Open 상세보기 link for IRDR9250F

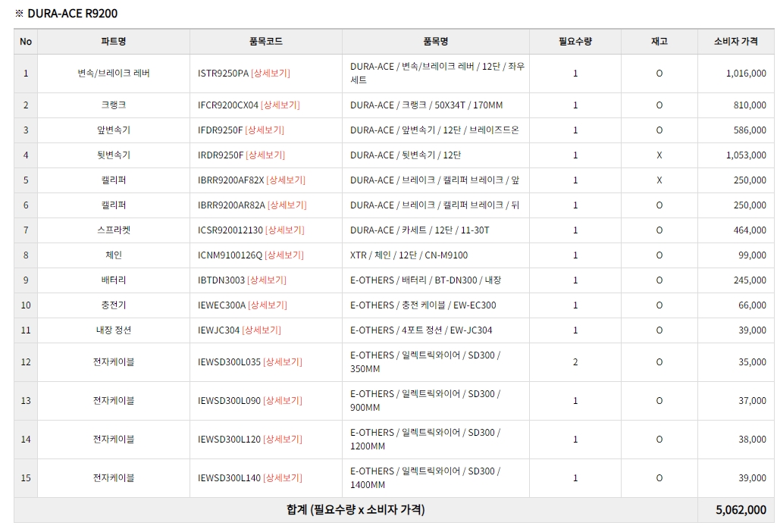[x=265, y=155]
